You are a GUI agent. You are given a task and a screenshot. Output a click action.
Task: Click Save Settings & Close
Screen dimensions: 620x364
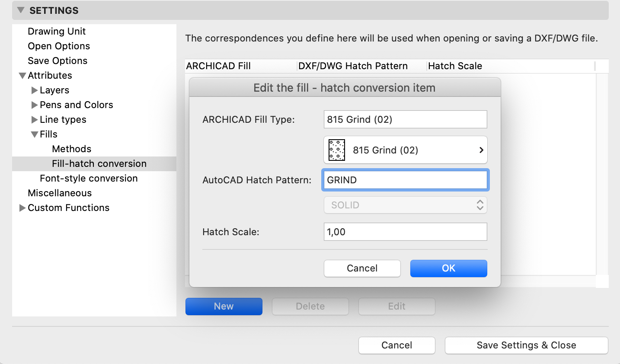pos(527,345)
